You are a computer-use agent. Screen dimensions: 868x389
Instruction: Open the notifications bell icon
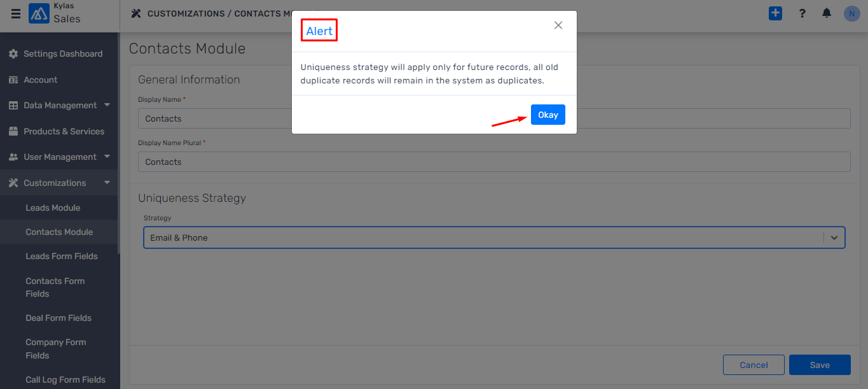[x=827, y=13]
